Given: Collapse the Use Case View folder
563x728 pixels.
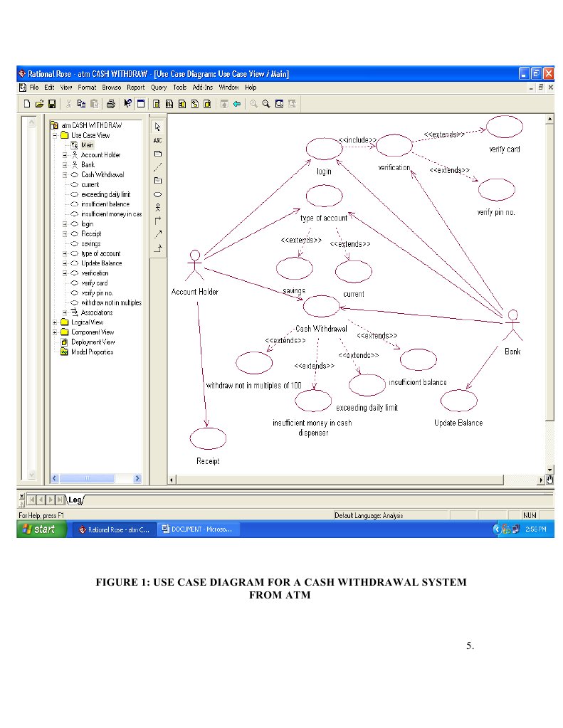Looking at the screenshot, I should (x=55, y=136).
